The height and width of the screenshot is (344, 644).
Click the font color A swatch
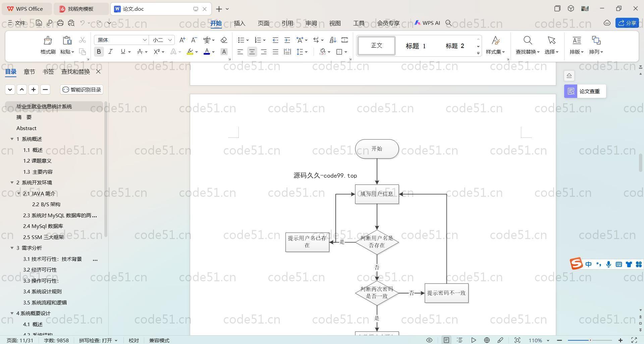pos(207,52)
